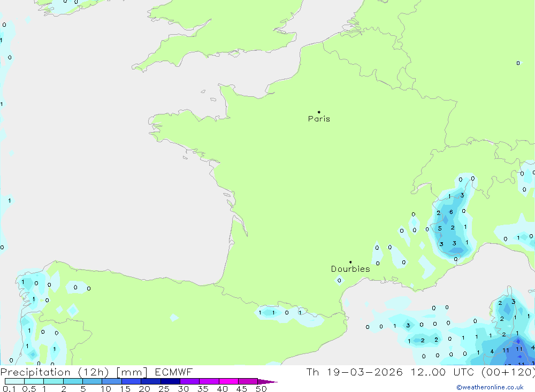Click the '(00+120)' forecast offset text
The width and height of the screenshot is (535, 392).
tap(508, 372)
